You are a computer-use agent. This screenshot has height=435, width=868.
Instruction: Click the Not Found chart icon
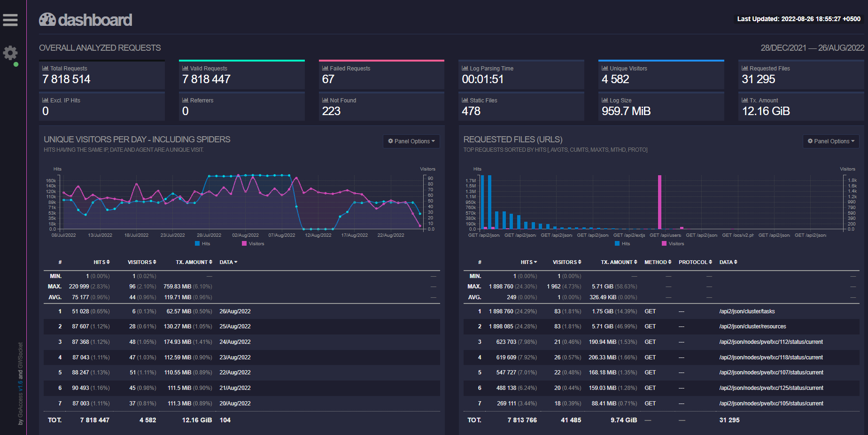pyautogui.click(x=325, y=100)
